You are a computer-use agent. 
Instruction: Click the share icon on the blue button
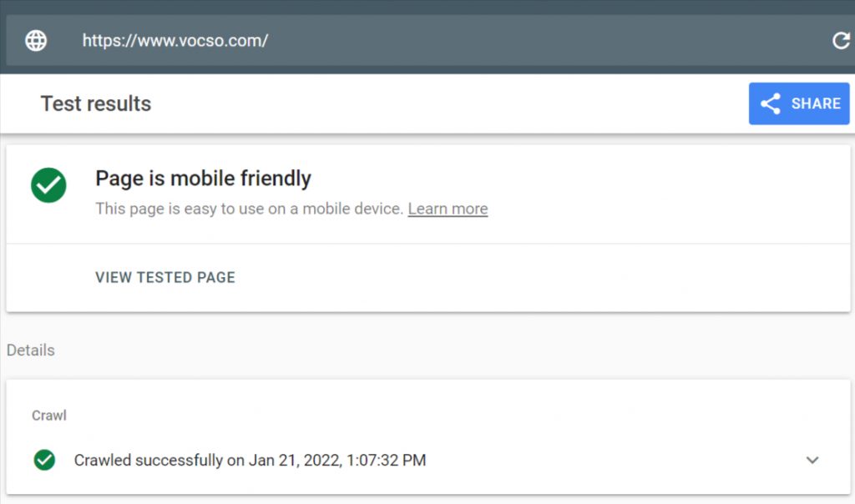click(771, 103)
